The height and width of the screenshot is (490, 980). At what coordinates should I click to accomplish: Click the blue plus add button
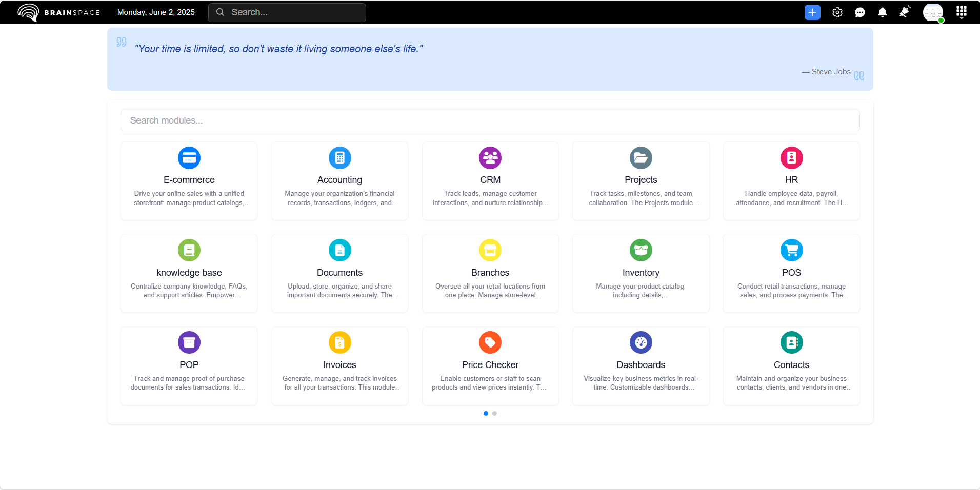(812, 12)
